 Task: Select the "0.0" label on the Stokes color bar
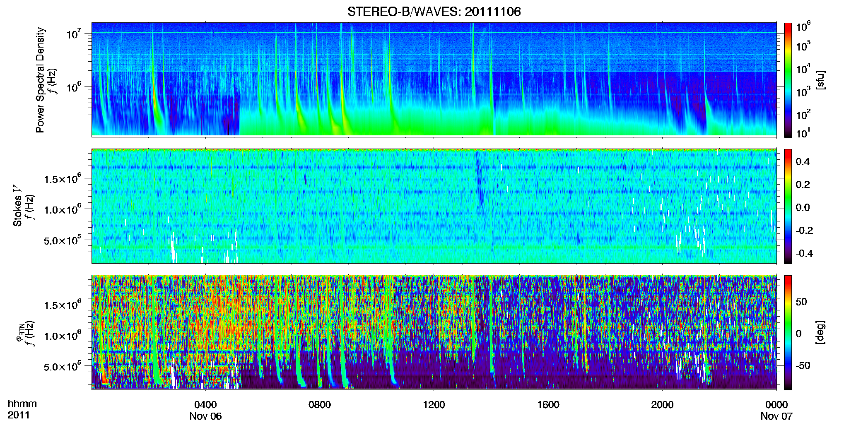pos(803,207)
